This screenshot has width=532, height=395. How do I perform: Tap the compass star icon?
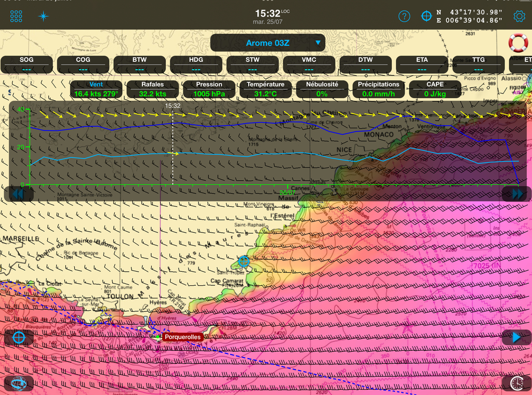pyautogui.click(x=44, y=16)
